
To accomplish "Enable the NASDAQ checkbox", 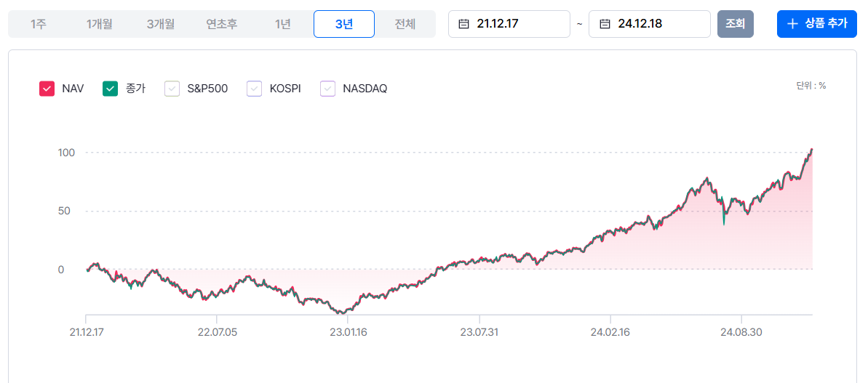I will click(327, 89).
